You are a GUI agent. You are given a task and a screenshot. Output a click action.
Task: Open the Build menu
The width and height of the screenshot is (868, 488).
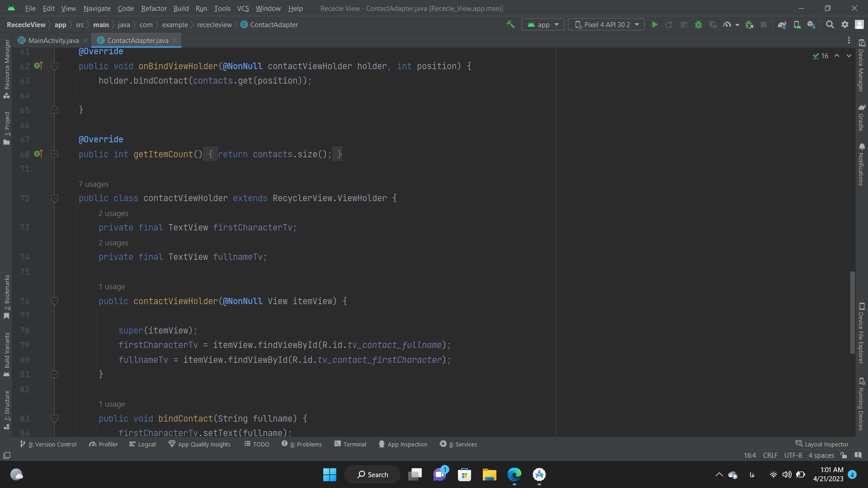click(x=181, y=8)
